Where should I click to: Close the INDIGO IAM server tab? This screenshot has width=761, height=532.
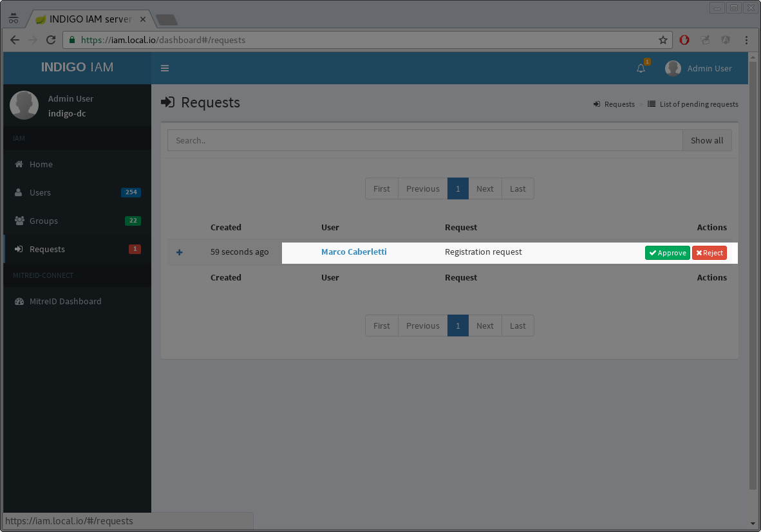[x=143, y=19]
